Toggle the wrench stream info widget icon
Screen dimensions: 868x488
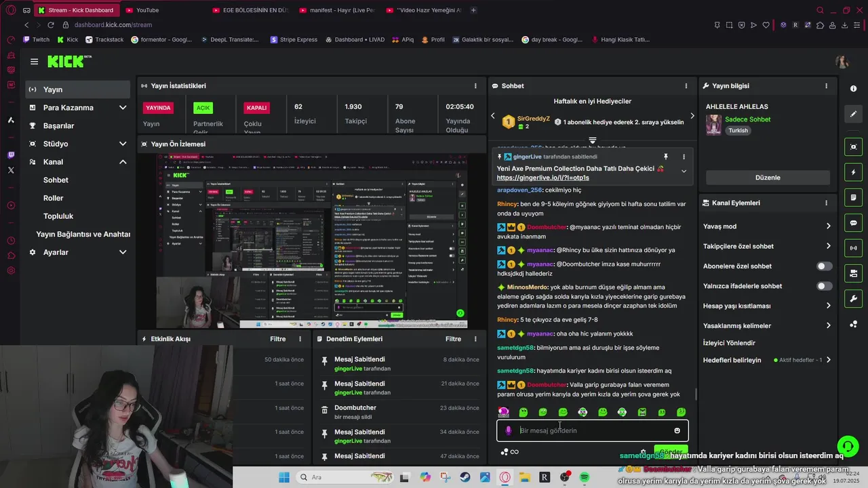click(853, 299)
